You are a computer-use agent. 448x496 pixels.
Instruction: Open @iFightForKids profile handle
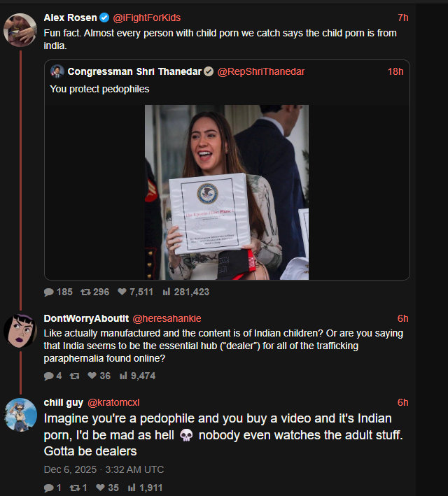pyautogui.click(x=146, y=17)
